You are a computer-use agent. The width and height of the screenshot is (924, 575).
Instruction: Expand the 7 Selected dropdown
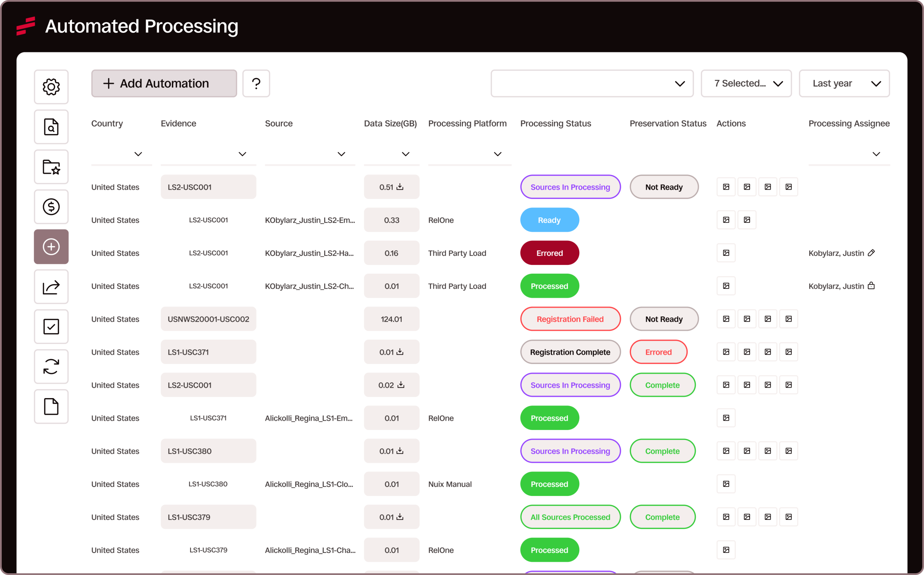[746, 83]
